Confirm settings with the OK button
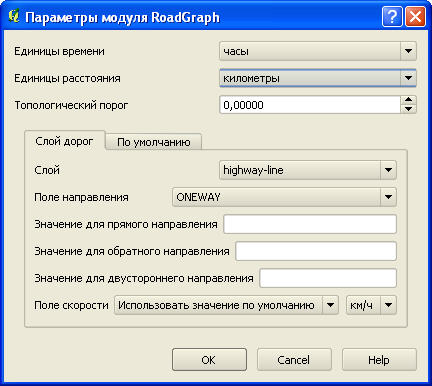 (209, 360)
